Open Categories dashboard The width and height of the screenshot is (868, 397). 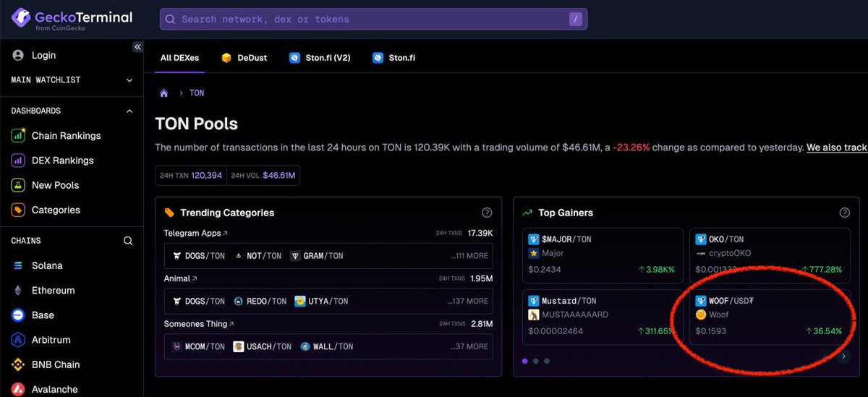(46, 210)
